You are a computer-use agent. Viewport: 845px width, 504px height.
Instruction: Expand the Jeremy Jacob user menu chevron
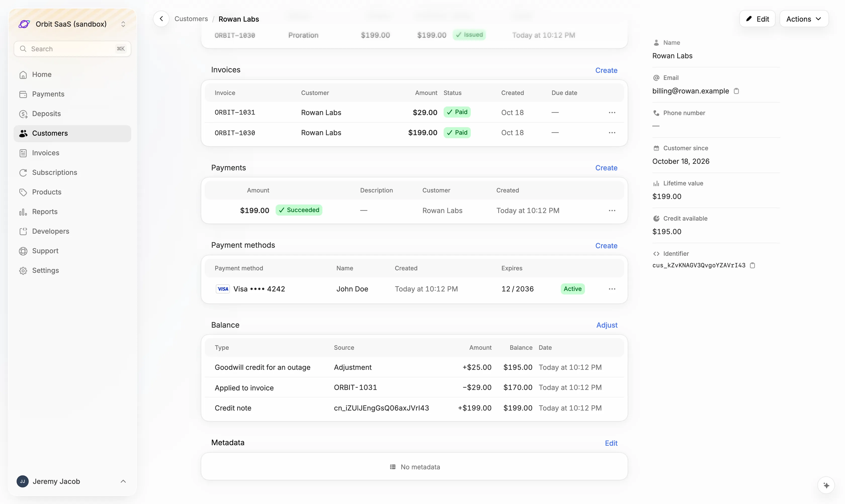coord(123,481)
